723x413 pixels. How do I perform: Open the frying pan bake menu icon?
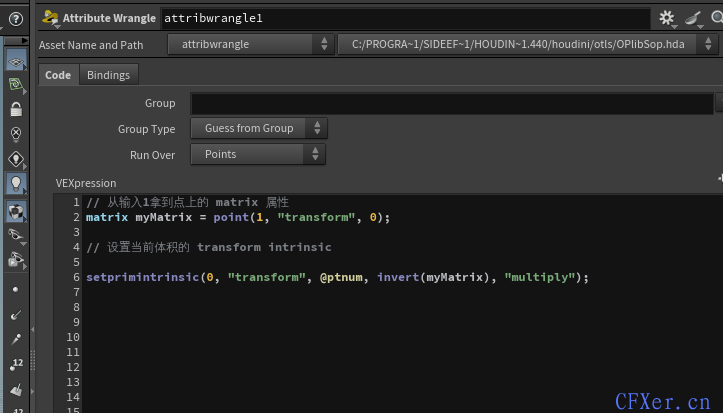pos(691,18)
